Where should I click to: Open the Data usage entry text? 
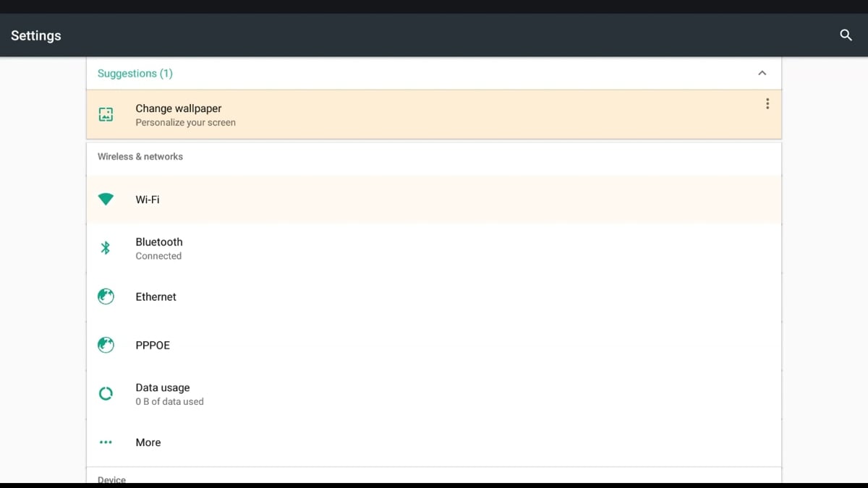tap(163, 388)
